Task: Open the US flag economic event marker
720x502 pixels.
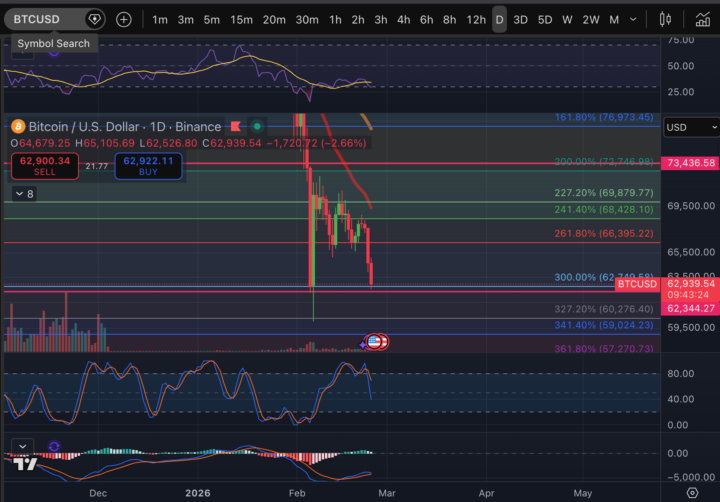Action: (x=374, y=342)
